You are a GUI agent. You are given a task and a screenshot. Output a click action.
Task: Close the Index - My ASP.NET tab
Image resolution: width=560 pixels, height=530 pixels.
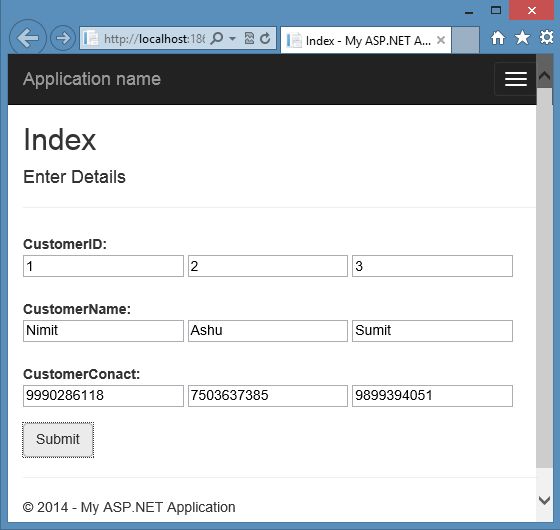click(x=441, y=40)
